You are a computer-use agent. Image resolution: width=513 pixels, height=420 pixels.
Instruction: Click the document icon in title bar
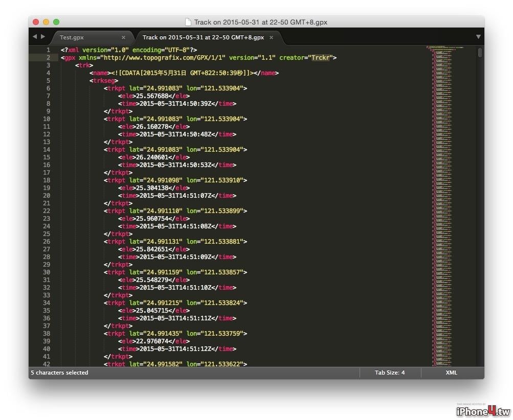point(188,22)
